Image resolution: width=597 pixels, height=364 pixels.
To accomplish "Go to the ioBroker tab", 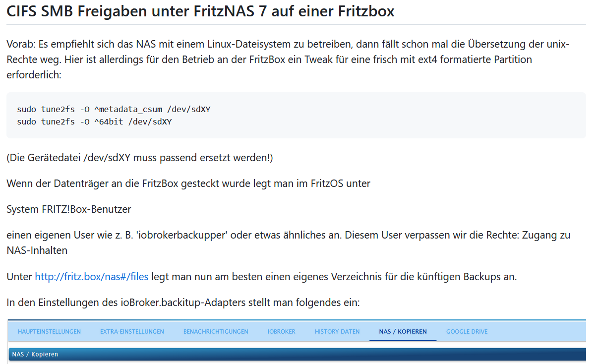I will click(x=281, y=332).
